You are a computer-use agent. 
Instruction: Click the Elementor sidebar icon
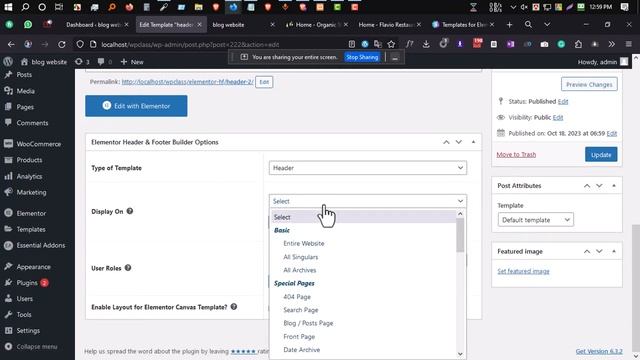point(8,213)
